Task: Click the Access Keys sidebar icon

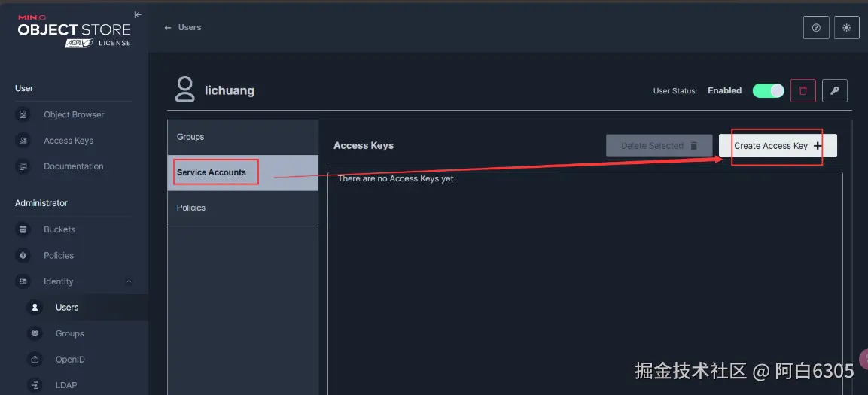Action: pyautogui.click(x=23, y=141)
